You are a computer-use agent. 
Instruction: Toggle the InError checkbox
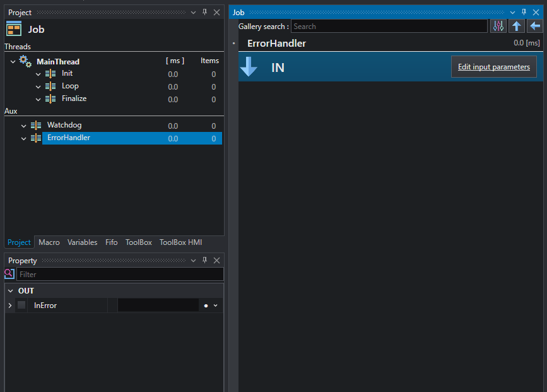(21, 305)
